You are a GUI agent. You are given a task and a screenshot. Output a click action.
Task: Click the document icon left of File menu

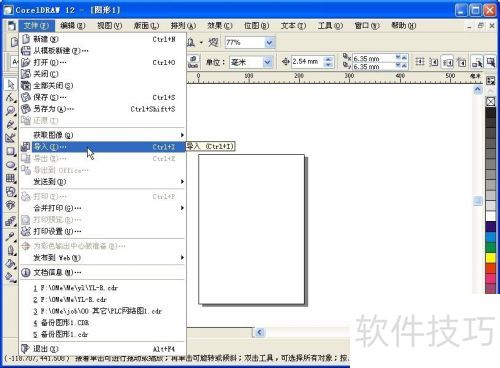[12, 26]
